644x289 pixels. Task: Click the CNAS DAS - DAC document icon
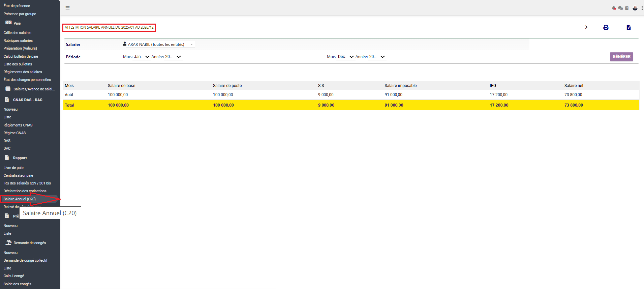pyautogui.click(x=7, y=99)
